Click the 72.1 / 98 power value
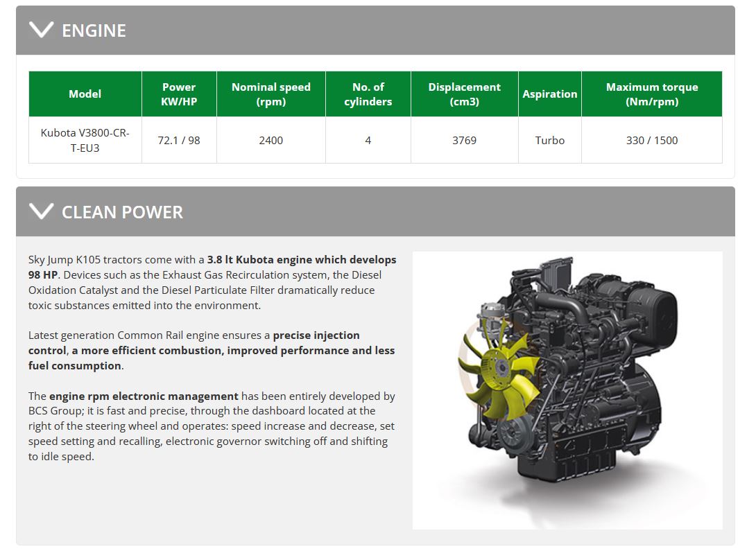Screen dimensions: 756x551 click(179, 140)
